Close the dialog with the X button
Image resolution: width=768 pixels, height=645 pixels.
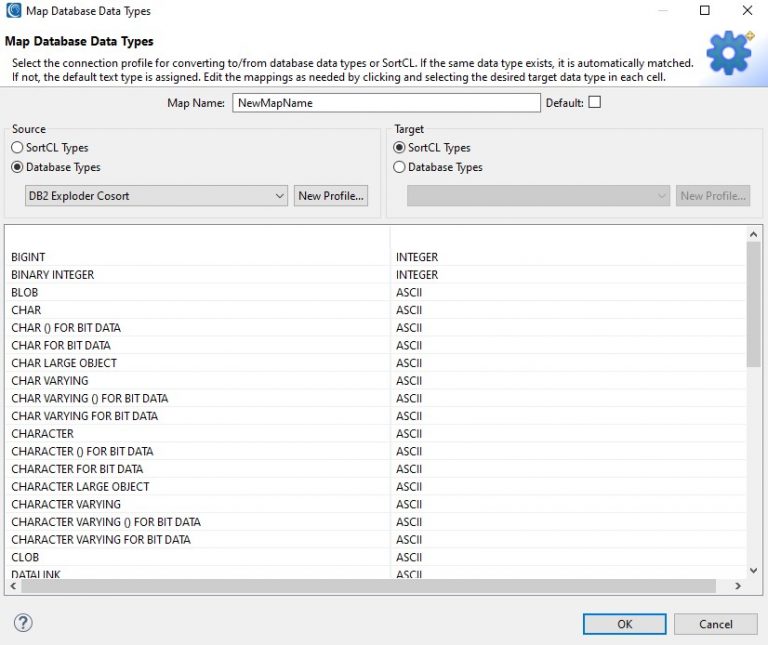pyautogui.click(x=747, y=10)
